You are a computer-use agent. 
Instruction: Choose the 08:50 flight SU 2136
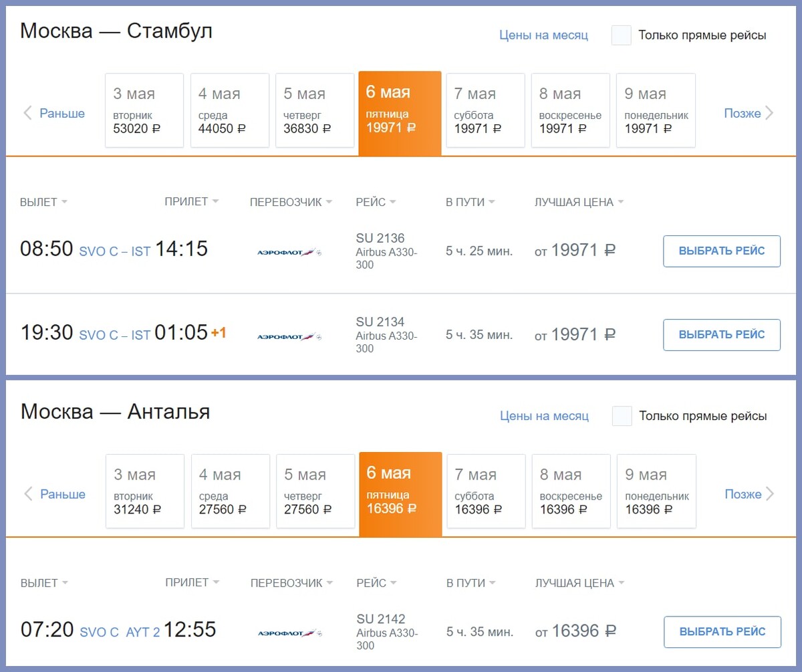tap(722, 251)
